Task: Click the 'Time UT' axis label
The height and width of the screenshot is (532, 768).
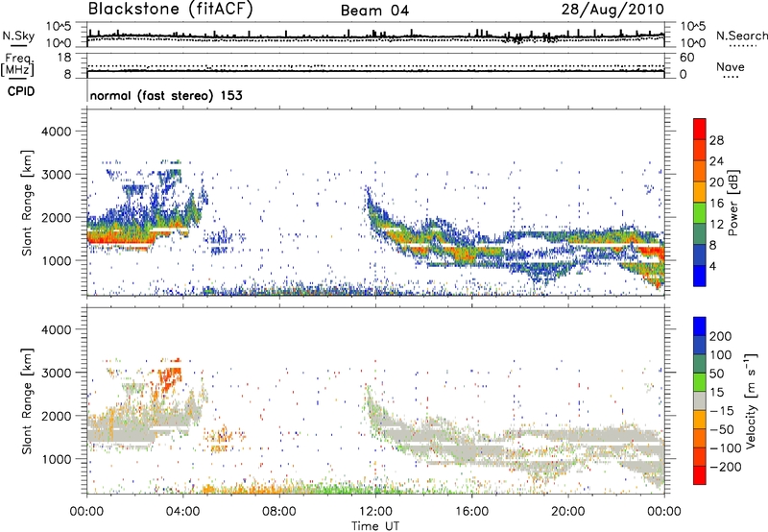Action: pyautogui.click(x=375, y=526)
